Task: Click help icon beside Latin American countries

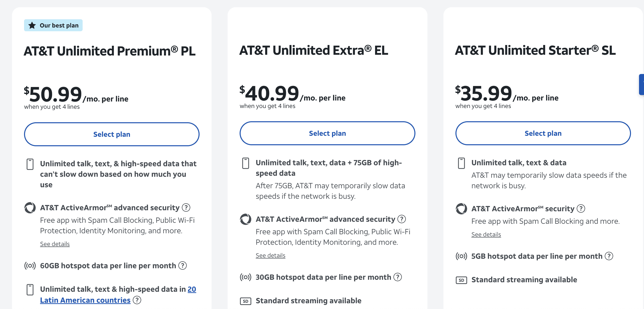Action: (x=137, y=300)
